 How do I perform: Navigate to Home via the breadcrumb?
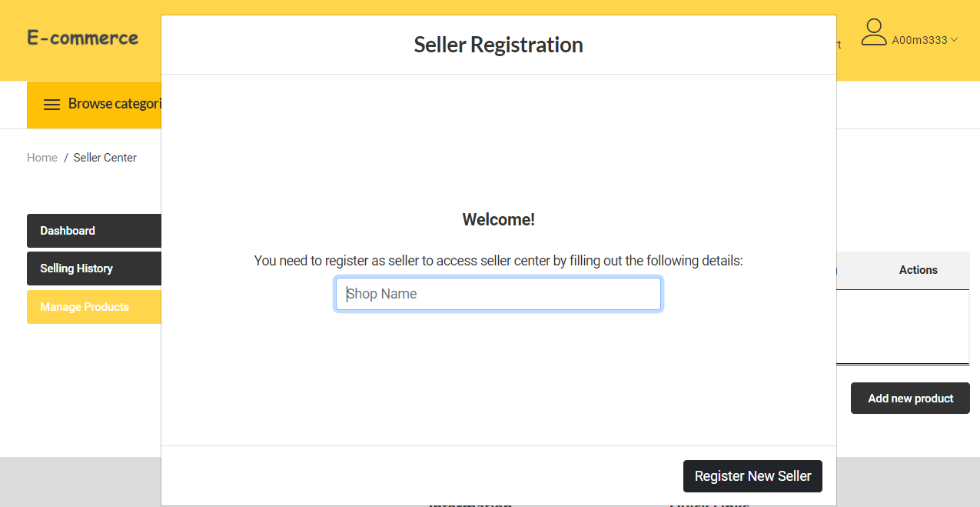[x=42, y=157]
